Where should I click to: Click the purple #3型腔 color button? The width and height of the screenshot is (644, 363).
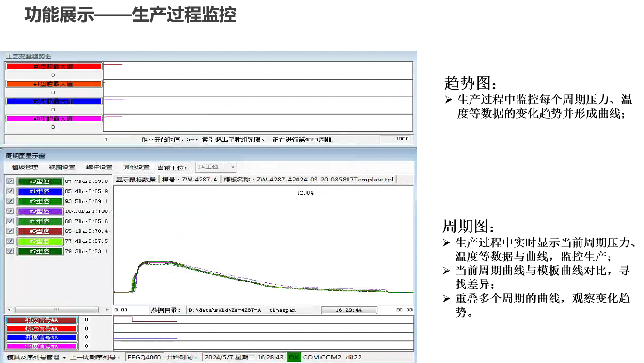click(40, 211)
